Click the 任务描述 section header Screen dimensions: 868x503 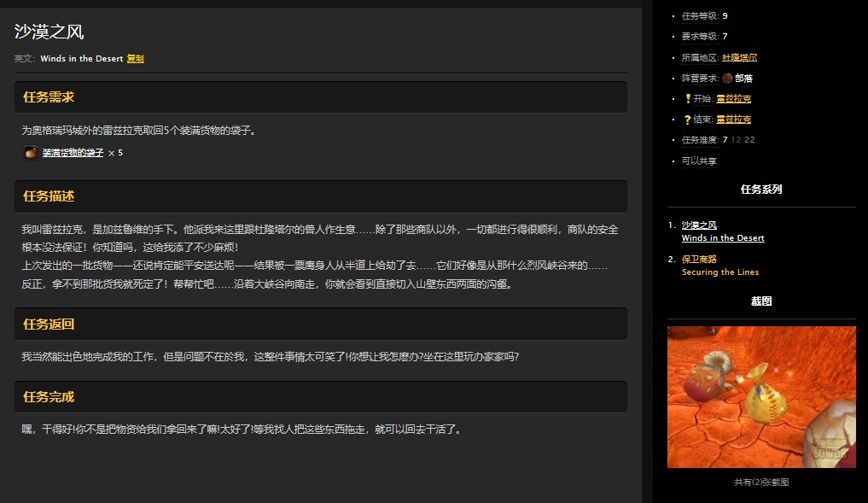tap(49, 196)
